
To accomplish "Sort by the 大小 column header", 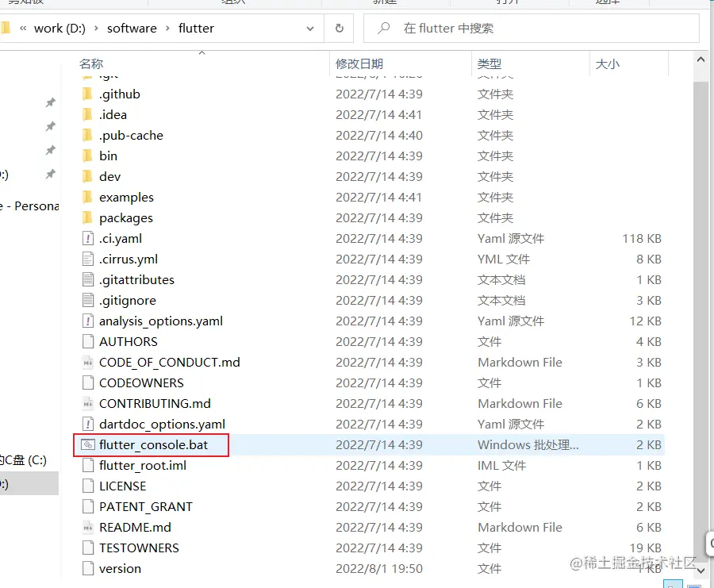I will click(608, 63).
